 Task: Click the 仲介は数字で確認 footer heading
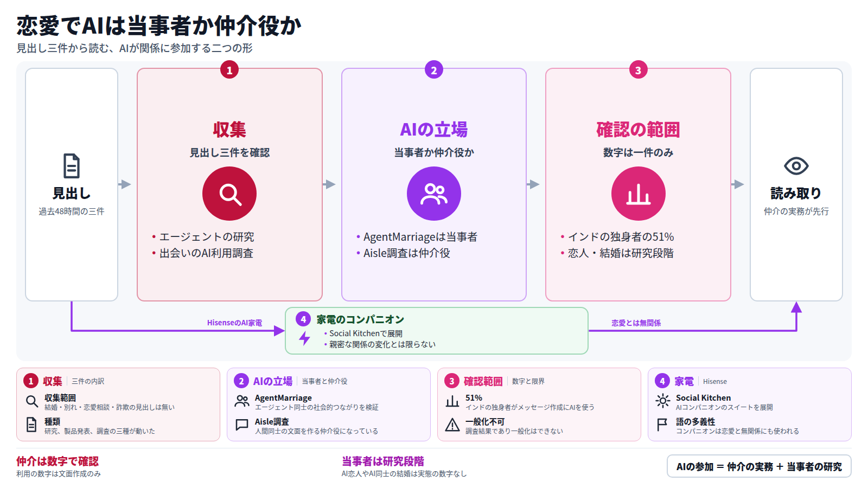pos(58,461)
